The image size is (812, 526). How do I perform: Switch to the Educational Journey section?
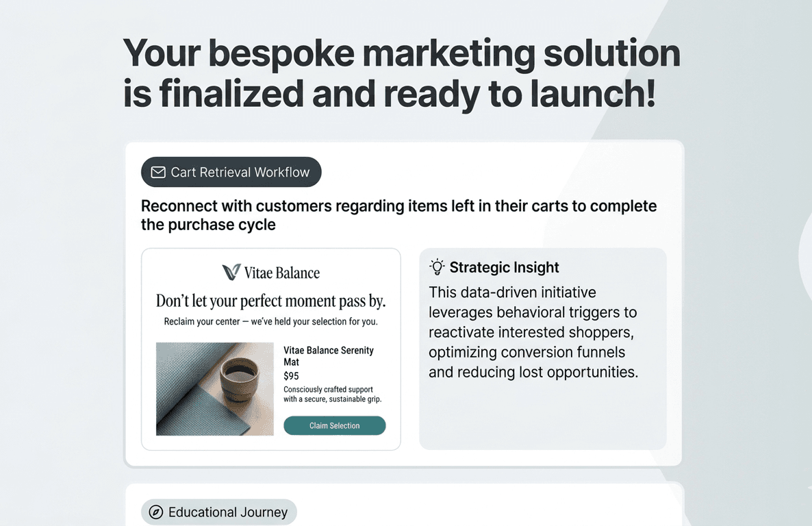click(x=218, y=512)
